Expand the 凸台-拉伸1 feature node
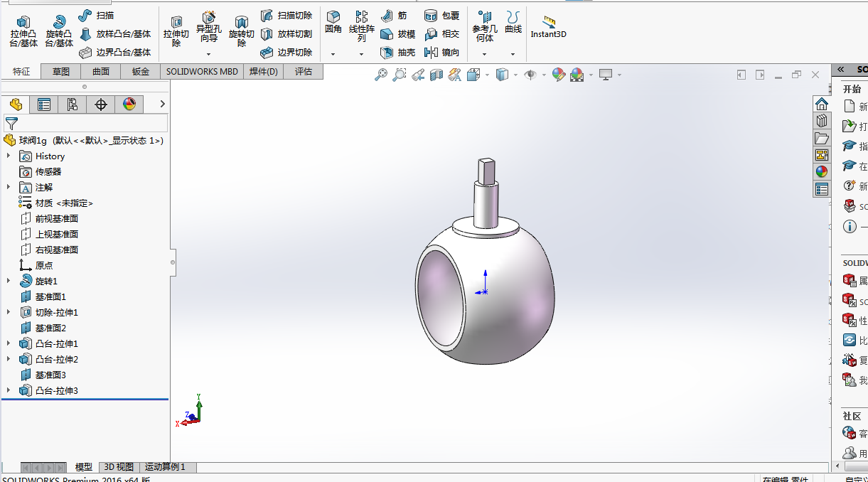Image resolution: width=868 pixels, height=482 pixels. click(x=9, y=343)
